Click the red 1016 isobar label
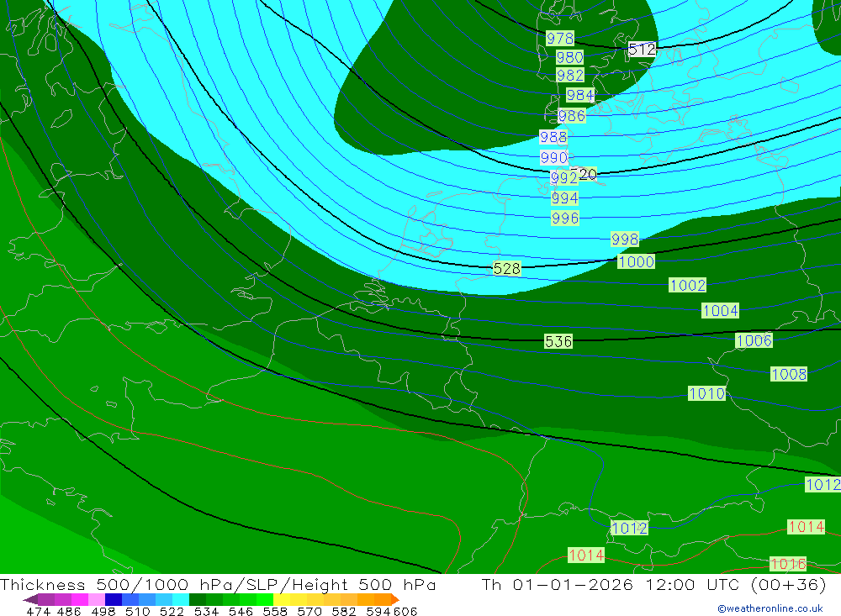The image size is (841, 616). coord(788,563)
